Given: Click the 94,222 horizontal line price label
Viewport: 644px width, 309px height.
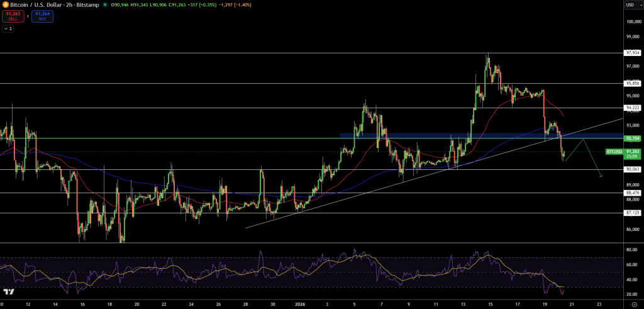Looking at the screenshot, I should tap(633, 108).
